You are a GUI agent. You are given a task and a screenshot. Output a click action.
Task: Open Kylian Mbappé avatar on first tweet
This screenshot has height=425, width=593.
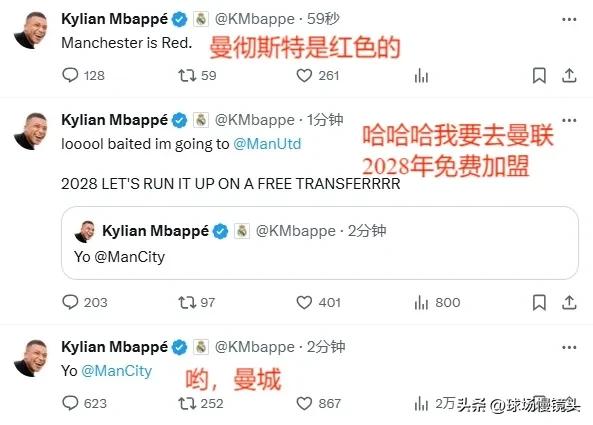[x=31, y=30]
